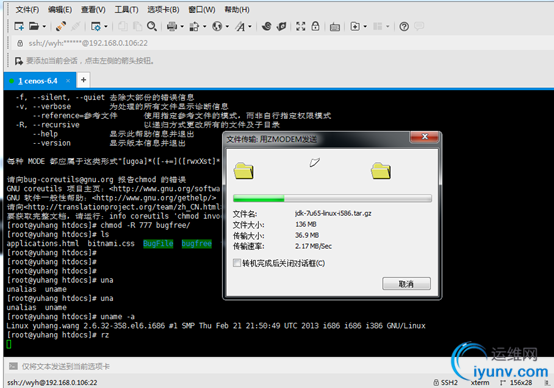Click the New tab plus-page icon
This screenshot has width=554, height=388.
tap(355, 26)
